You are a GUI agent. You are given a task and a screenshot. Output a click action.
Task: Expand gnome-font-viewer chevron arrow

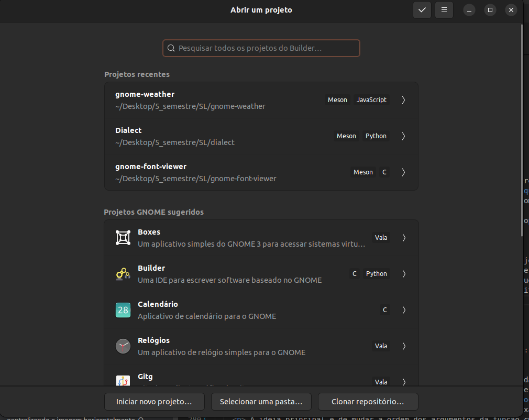pyautogui.click(x=403, y=172)
